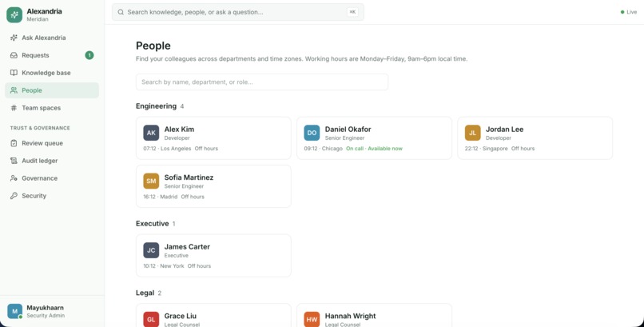644x327 pixels.
Task: Click the search by name field
Action: tap(262, 82)
